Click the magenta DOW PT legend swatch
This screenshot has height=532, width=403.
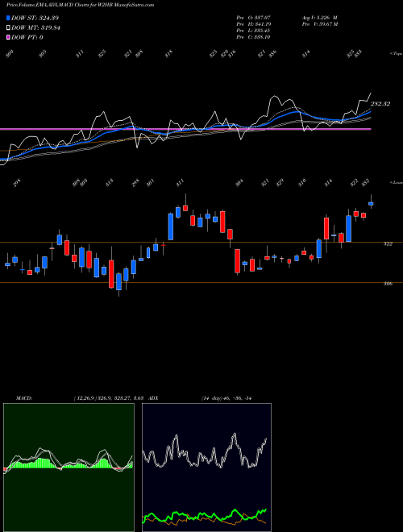click(x=8, y=37)
